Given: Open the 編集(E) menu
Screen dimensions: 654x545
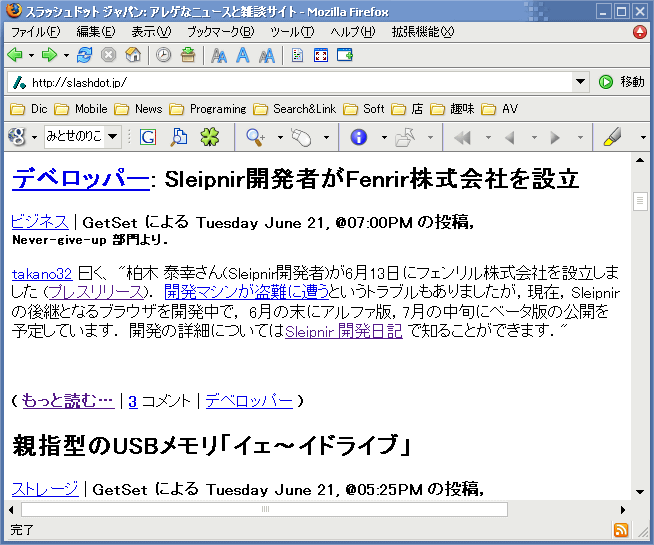Looking at the screenshot, I should 96,32.
